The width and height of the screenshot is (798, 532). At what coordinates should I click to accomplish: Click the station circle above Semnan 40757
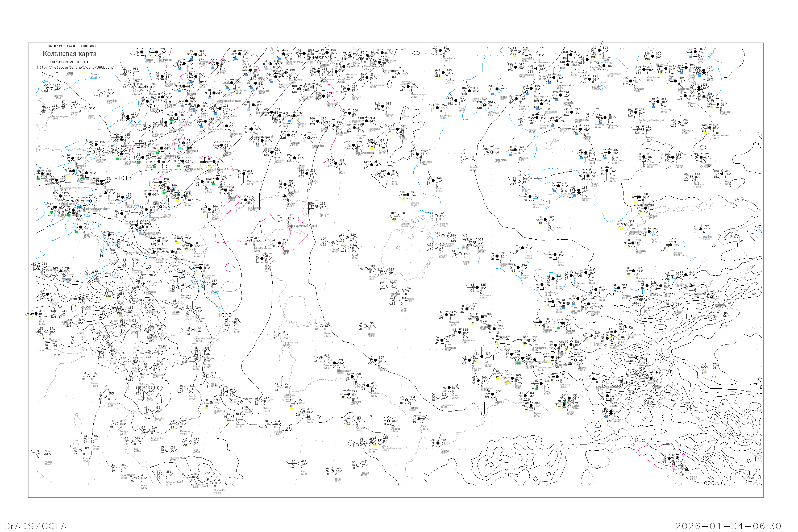pos(271,424)
